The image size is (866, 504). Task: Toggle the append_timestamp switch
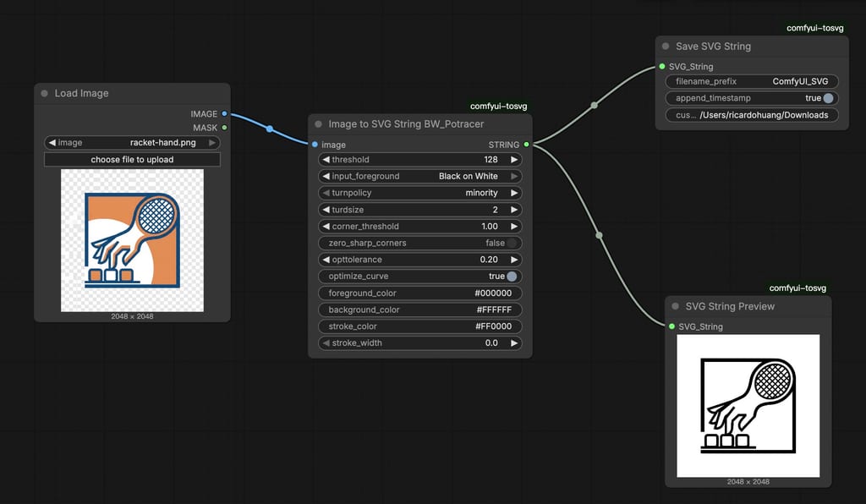(827, 98)
